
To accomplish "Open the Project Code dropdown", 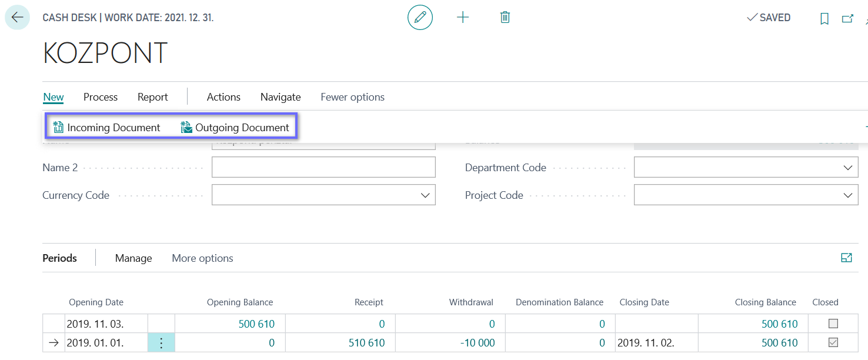I will [847, 195].
